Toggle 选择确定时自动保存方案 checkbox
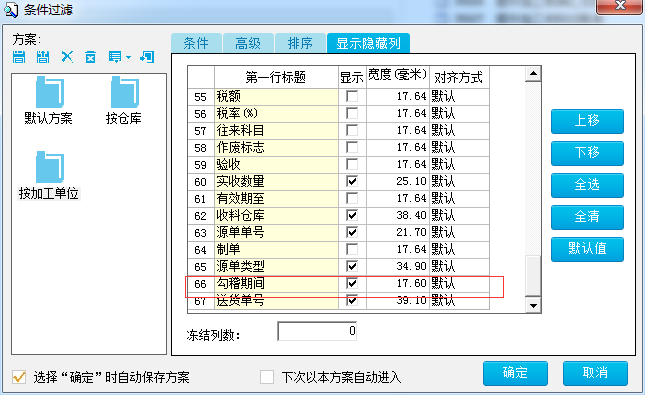645x395 pixels. (19, 377)
